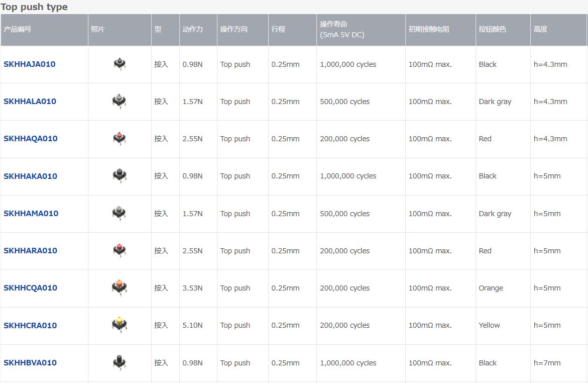Screen dimensions: 588x383
Task: Open product link SKHHAJA010
Action: point(29,64)
